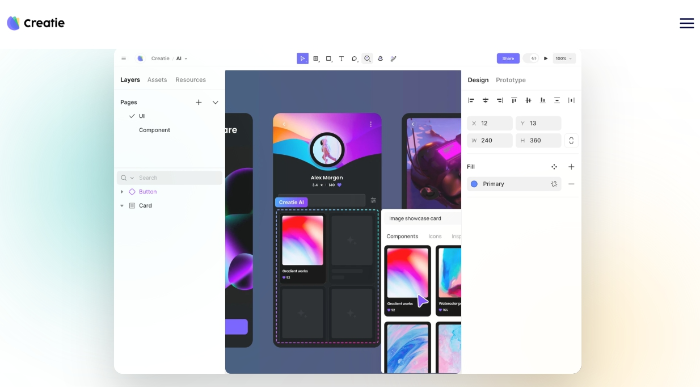
Task: Switch to the Assets tab
Action: pyautogui.click(x=157, y=80)
